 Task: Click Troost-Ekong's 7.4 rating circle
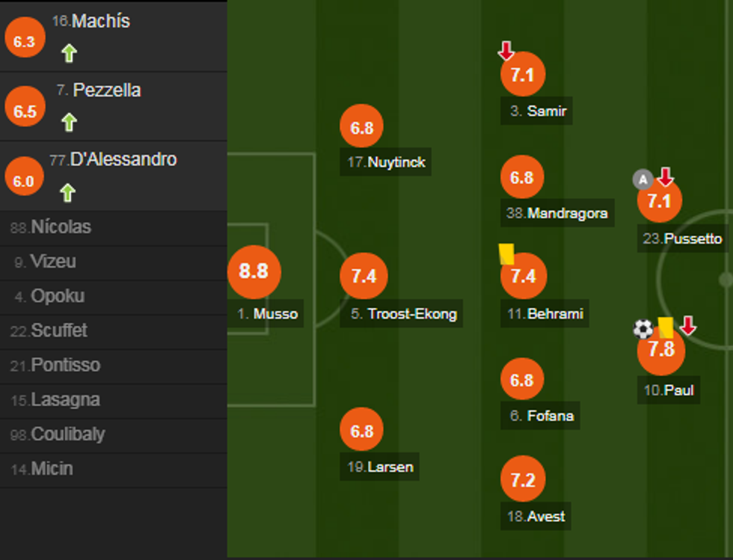[x=363, y=276]
